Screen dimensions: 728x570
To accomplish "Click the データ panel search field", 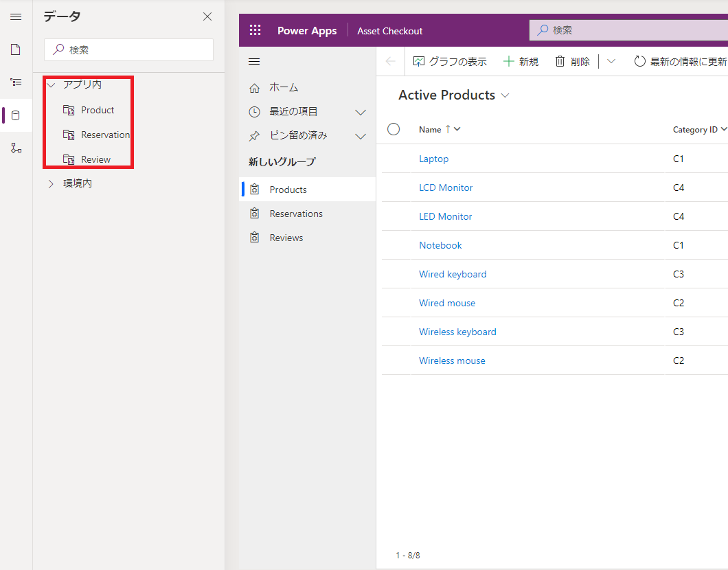I will pos(128,49).
